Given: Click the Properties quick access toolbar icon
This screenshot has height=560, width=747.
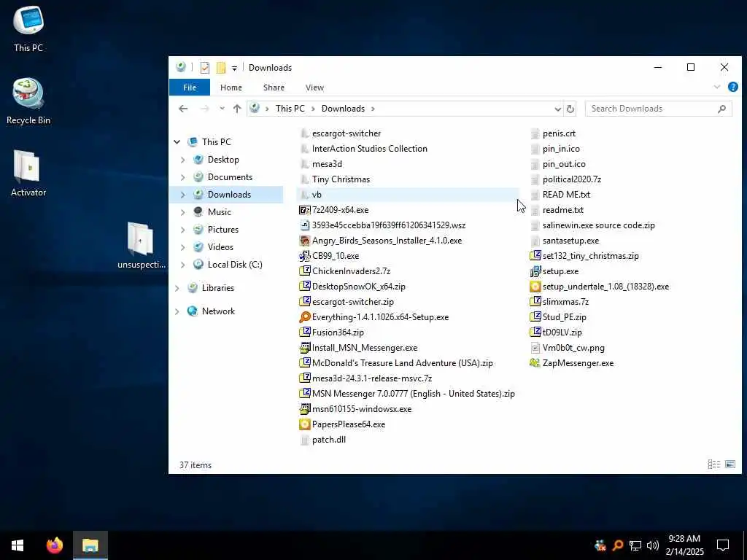Looking at the screenshot, I should [205, 68].
